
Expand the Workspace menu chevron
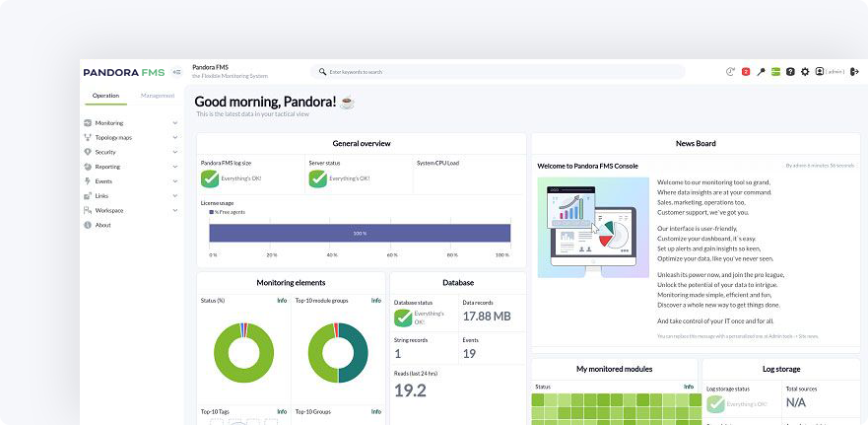coord(175,211)
